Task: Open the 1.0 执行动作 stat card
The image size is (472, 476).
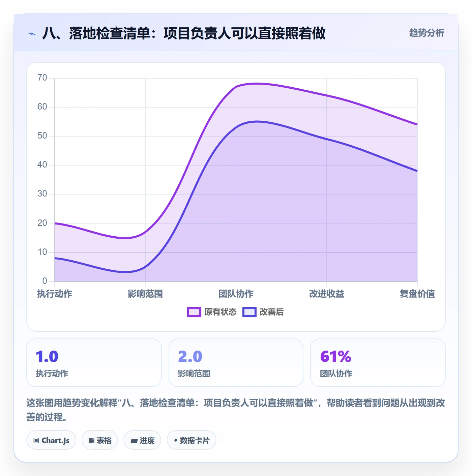Action: 94,363
